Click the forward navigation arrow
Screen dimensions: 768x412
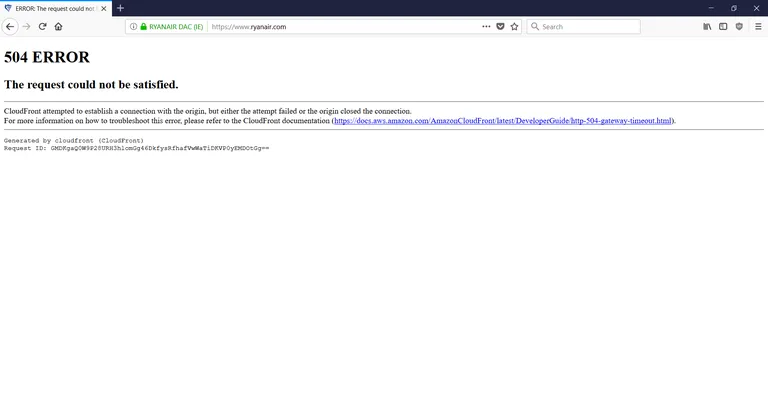tap(26, 26)
